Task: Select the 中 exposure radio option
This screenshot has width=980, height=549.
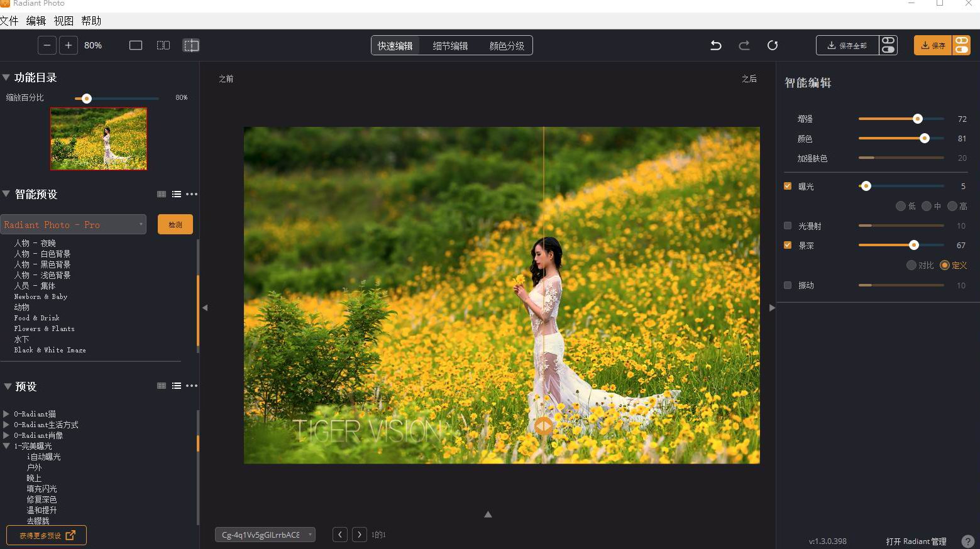Action: pos(927,206)
